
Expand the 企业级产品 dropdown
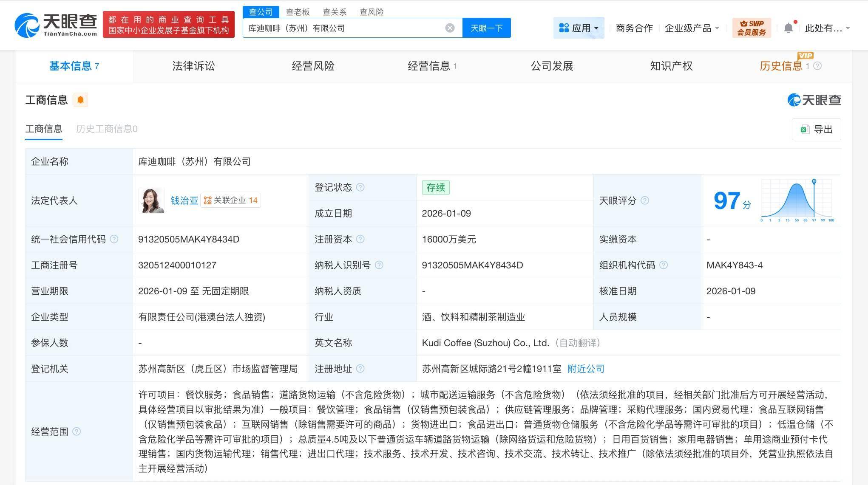point(692,28)
